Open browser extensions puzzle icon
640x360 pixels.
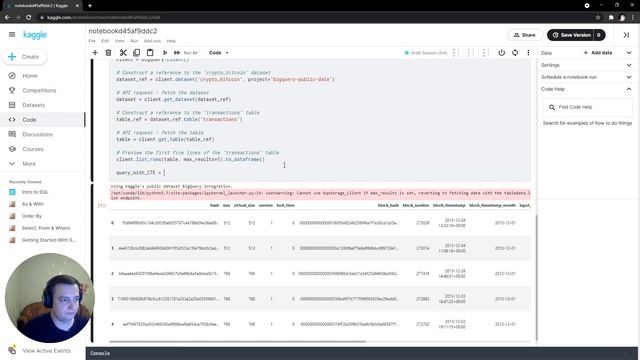pyautogui.click(x=611, y=18)
